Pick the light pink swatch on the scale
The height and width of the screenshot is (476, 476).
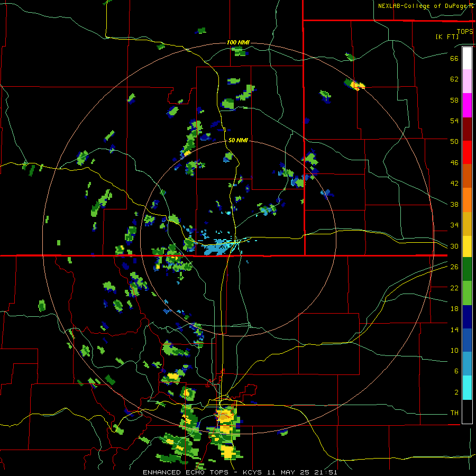[467, 81]
